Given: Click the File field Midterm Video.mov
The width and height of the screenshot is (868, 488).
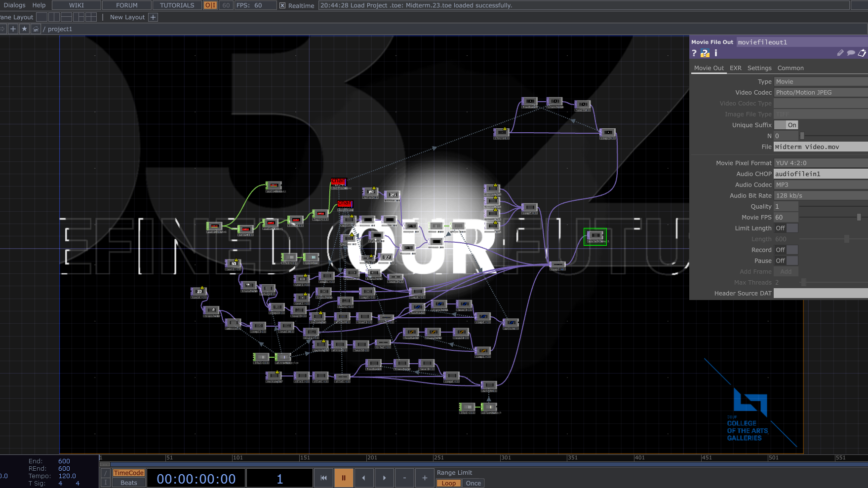Looking at the screenshot, I should click(821, 147).
